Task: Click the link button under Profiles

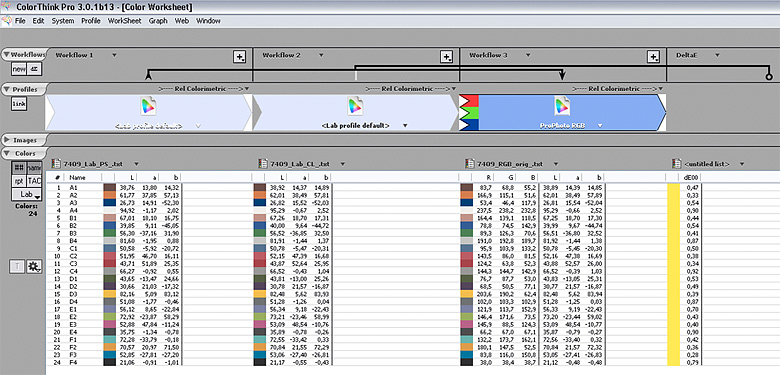Action: 19,103
